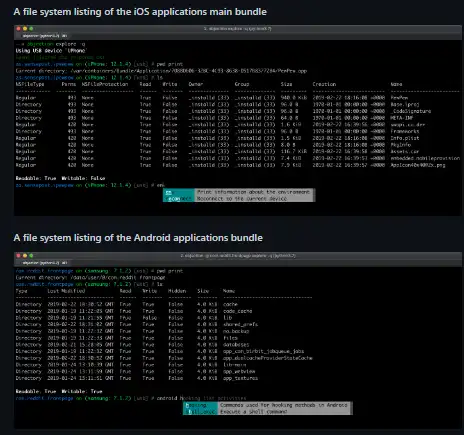Click the Frameworks directory name

(x=405, y=131)
